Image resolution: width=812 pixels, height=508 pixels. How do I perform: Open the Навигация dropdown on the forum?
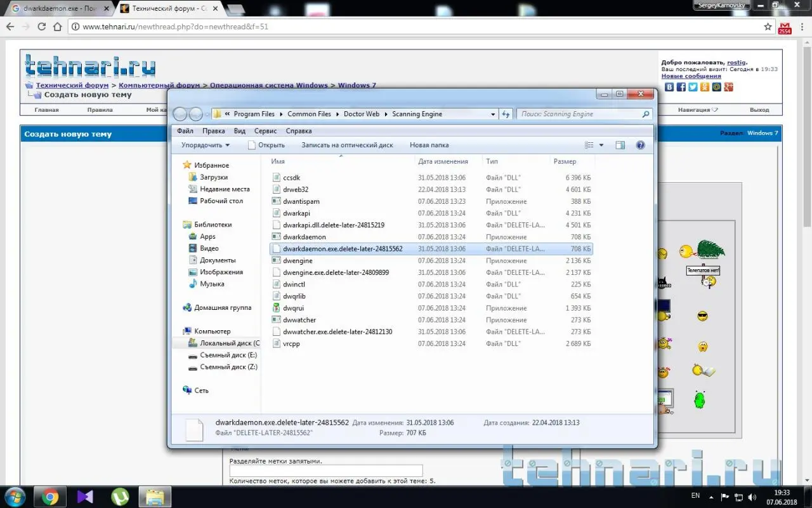click(698, 110)
